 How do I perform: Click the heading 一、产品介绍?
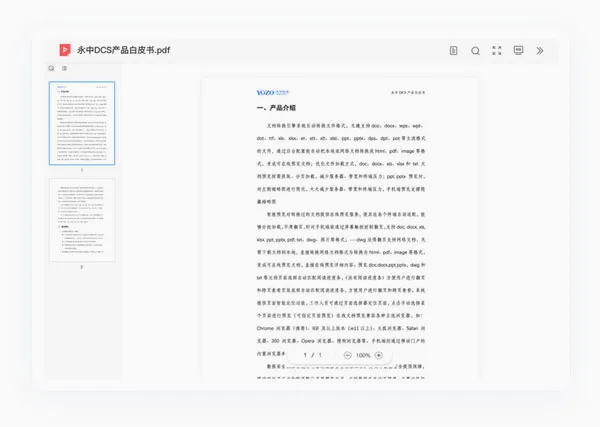[x=276, y=108]
